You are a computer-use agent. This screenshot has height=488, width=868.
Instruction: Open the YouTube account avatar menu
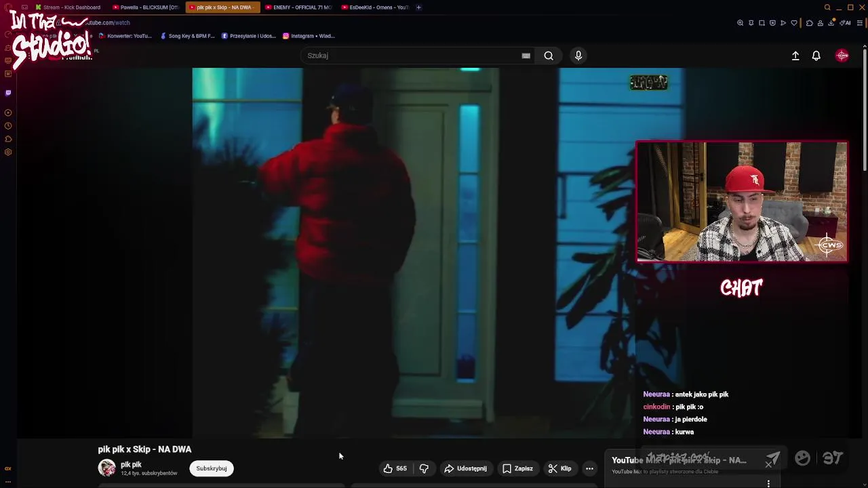(x=842, y=56)
